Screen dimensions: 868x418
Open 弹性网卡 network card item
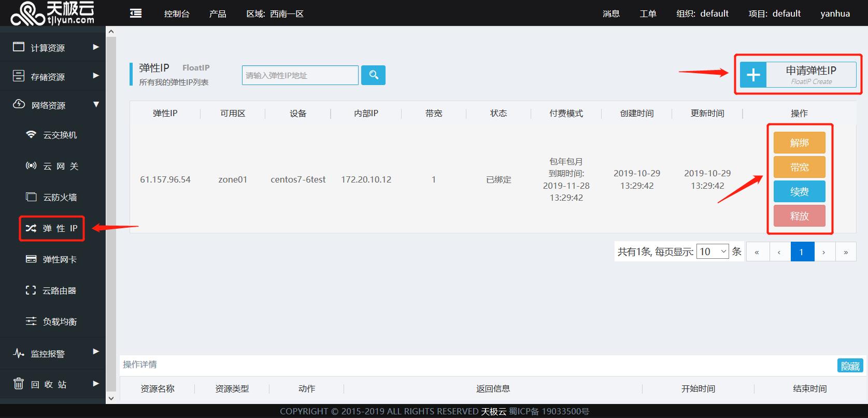(x=52, y=259)
